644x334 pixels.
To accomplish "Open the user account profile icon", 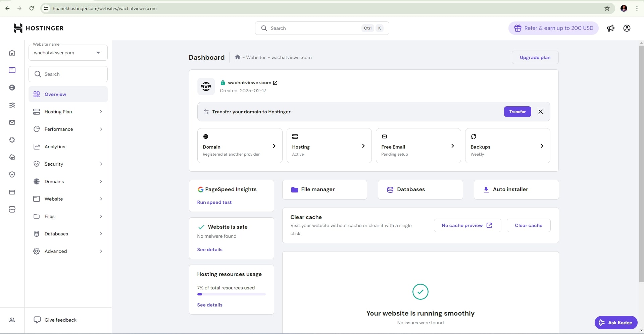I will coord(627,29).
